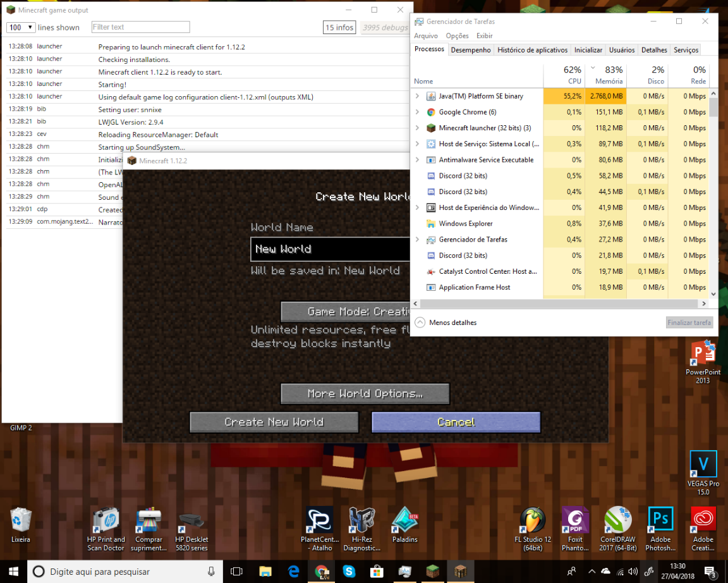Open the lines shown dropdown in game output

(x=21, y=27)
